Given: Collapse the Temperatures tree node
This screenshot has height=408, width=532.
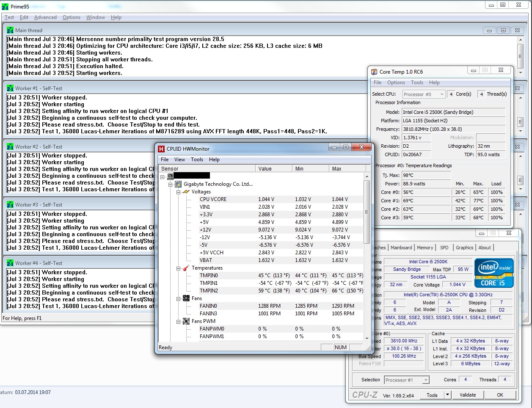Looking at the screenshot, I should 179,268.
